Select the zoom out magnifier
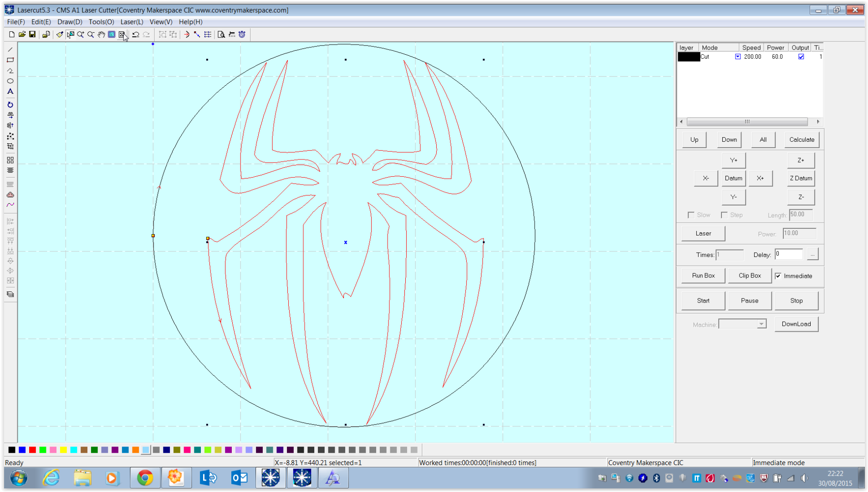The width and height of the screenshot is (868, 492). coord(91,35)
